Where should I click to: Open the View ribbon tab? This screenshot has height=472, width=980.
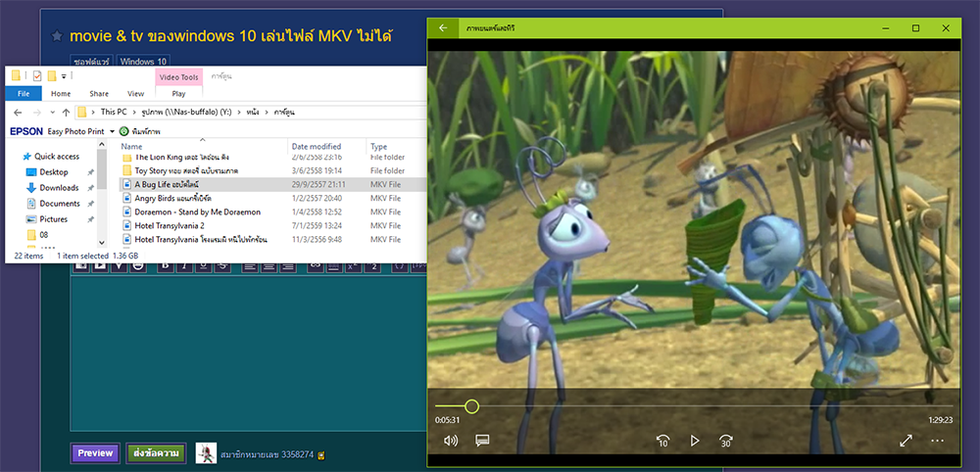tap(135, 94)
